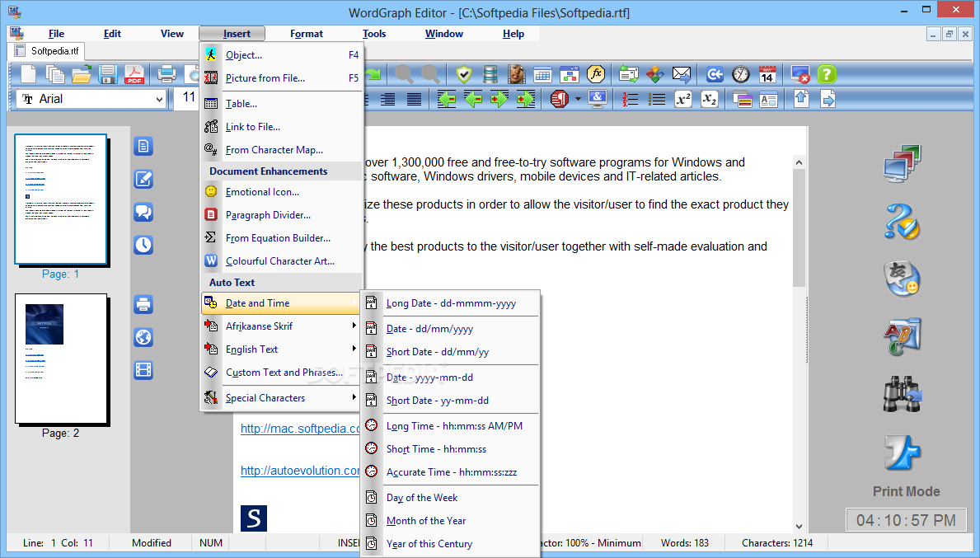The height and width of the screenshot is (558, 980).
Task: Open the autoevolution.com hyperlink
Action: (x=300, y=471)
